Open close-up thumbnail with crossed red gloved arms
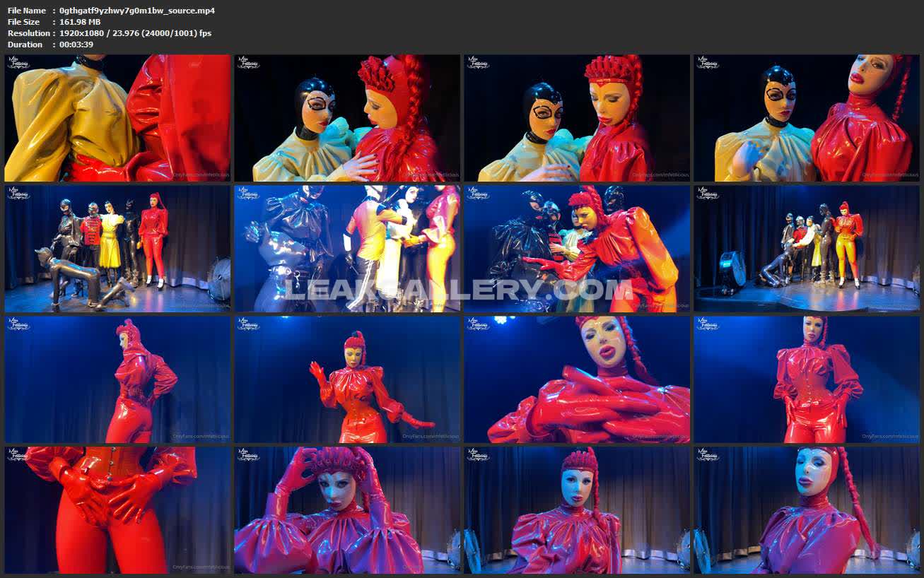 (576, 379)
